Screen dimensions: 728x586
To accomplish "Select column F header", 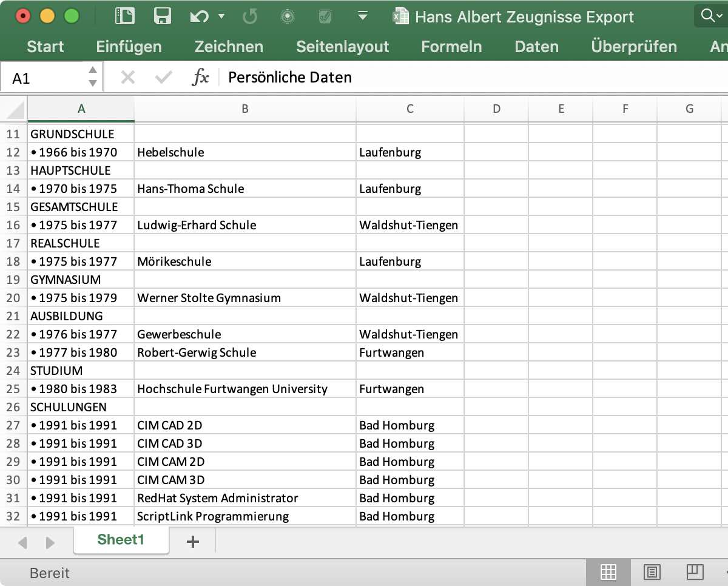I will 625,109.
